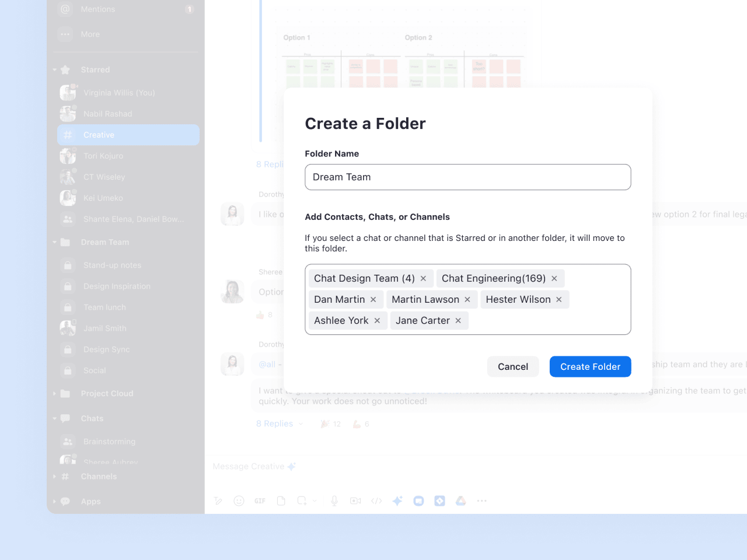The image size is (747, 560).
Task: Click the Folder Name text field
Action: pyautogui.click(x=467, y=177)
